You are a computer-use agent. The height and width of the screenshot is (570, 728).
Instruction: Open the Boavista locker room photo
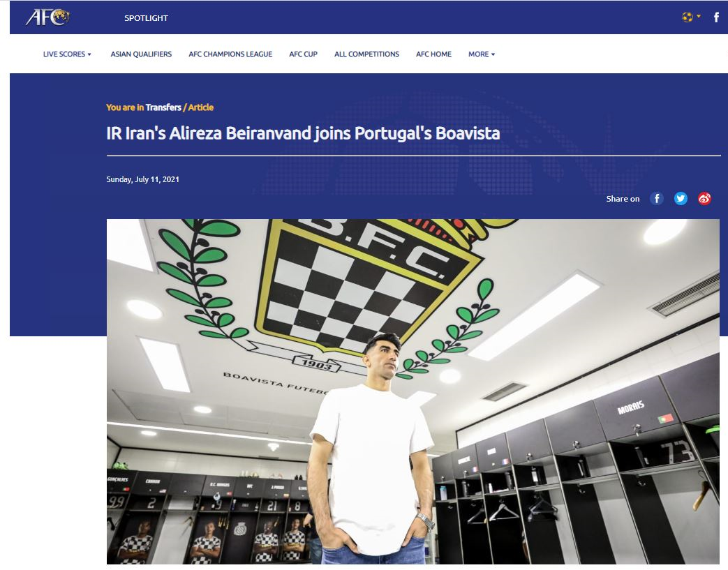(413, 392)
